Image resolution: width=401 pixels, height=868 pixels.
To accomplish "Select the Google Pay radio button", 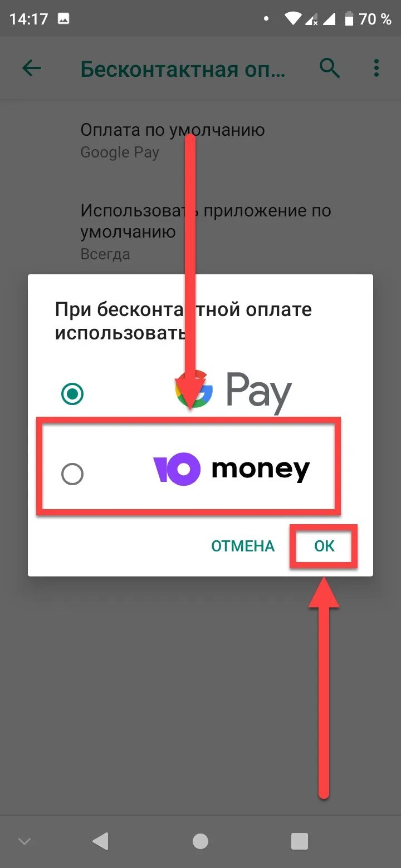I will pos(72,394).
